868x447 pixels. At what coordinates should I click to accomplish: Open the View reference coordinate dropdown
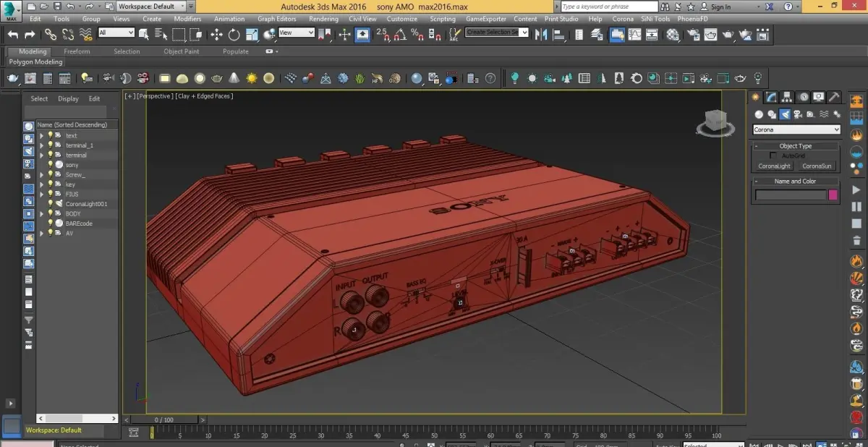[297, 33]
